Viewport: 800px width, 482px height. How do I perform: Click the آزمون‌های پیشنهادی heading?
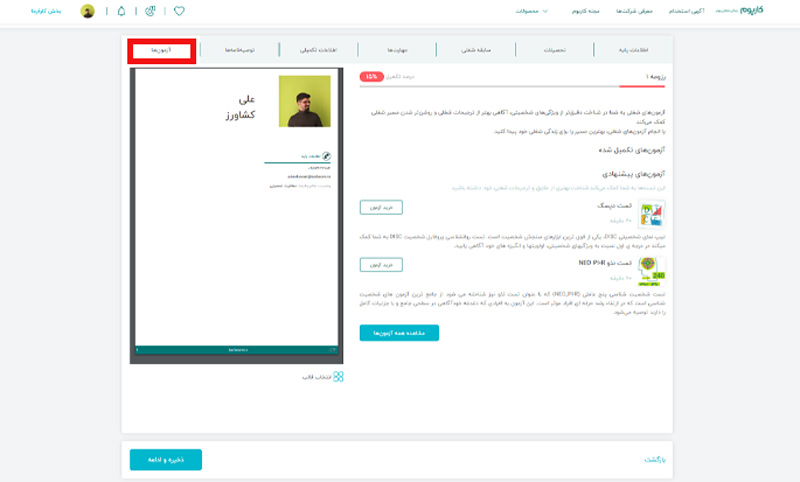(634, 174)
